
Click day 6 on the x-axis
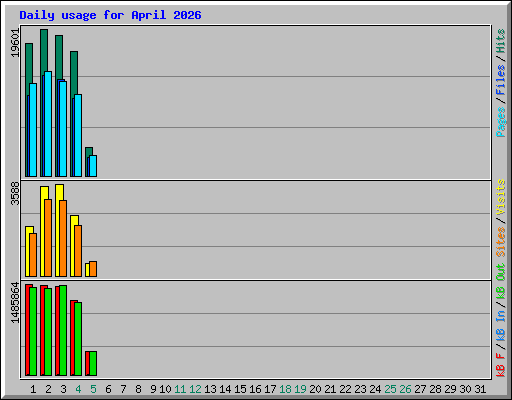pyautogui.click(x=108, y=389)
